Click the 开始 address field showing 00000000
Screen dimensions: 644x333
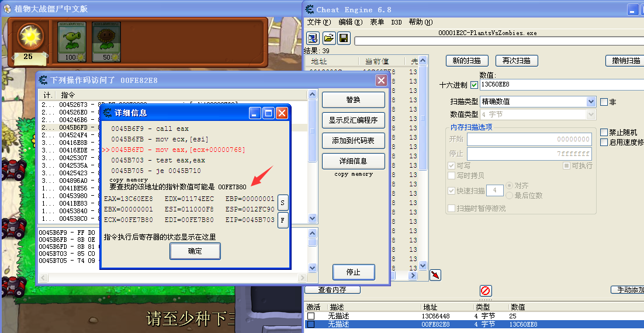click(x=529, y=140)
